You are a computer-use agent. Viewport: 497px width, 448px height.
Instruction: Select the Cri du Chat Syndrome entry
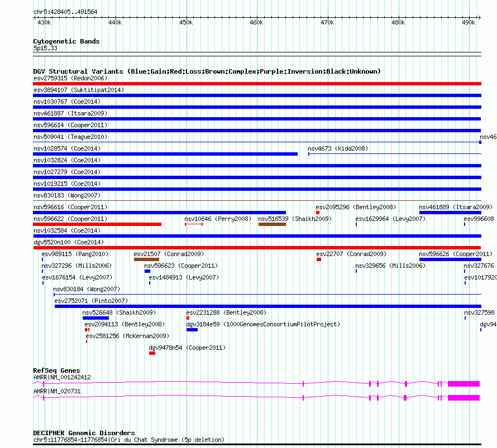[129, 440]
